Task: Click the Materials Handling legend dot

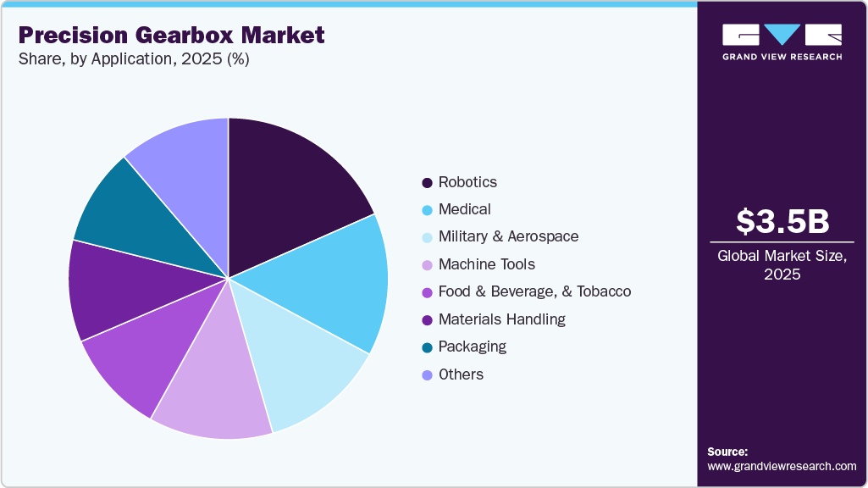Action: click(x=427, y=320)
